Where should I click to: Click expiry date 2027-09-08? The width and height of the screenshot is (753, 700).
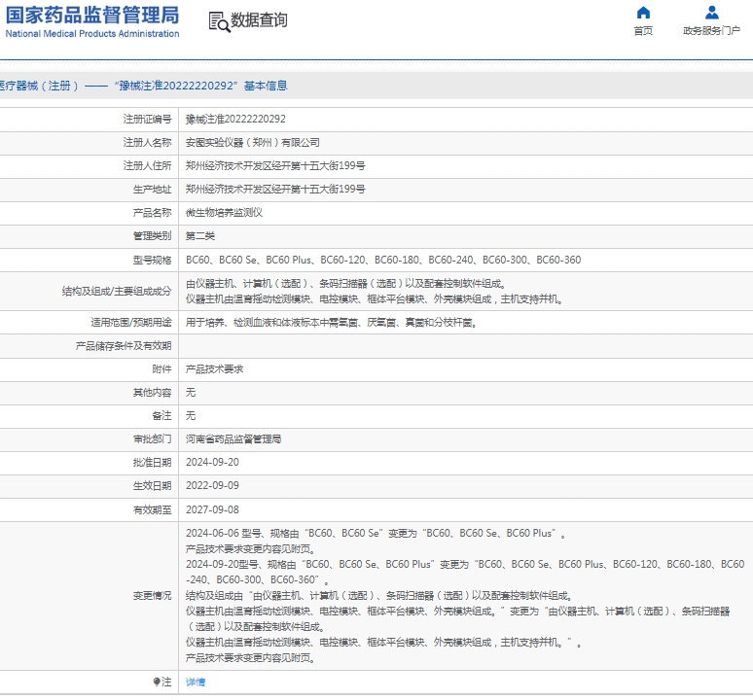tap(212, 509)
